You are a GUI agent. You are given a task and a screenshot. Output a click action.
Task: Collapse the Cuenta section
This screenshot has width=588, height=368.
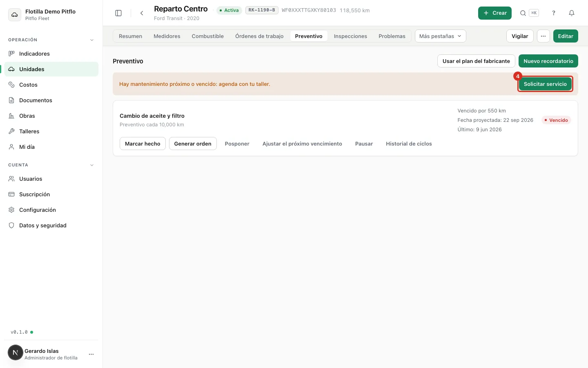click(x=92, y=165)
